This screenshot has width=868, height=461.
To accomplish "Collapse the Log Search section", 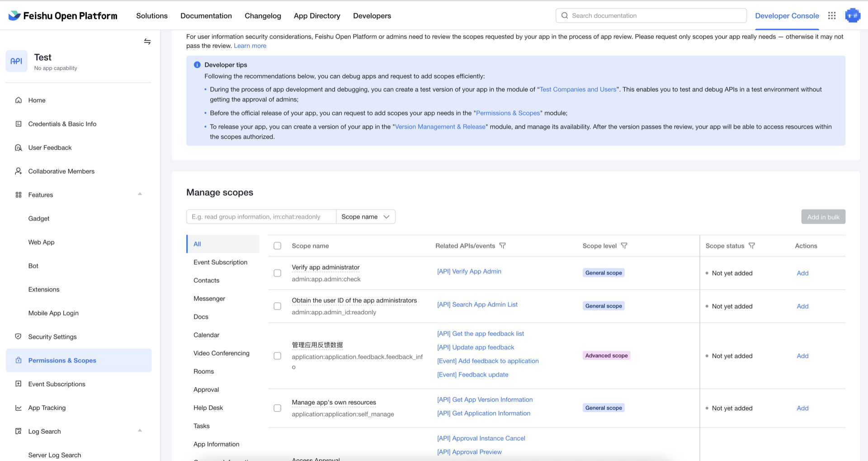I will tap(140, 431).
